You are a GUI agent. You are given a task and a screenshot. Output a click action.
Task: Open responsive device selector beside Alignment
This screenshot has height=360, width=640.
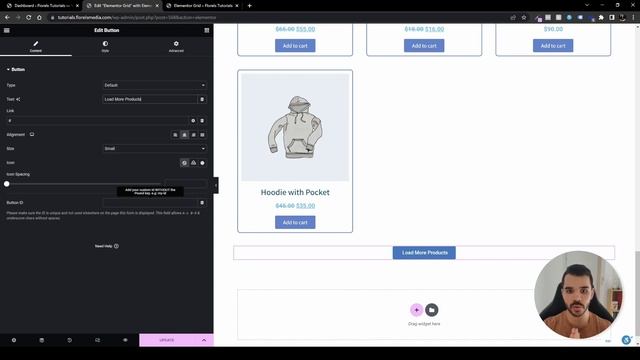coord(32,134)
